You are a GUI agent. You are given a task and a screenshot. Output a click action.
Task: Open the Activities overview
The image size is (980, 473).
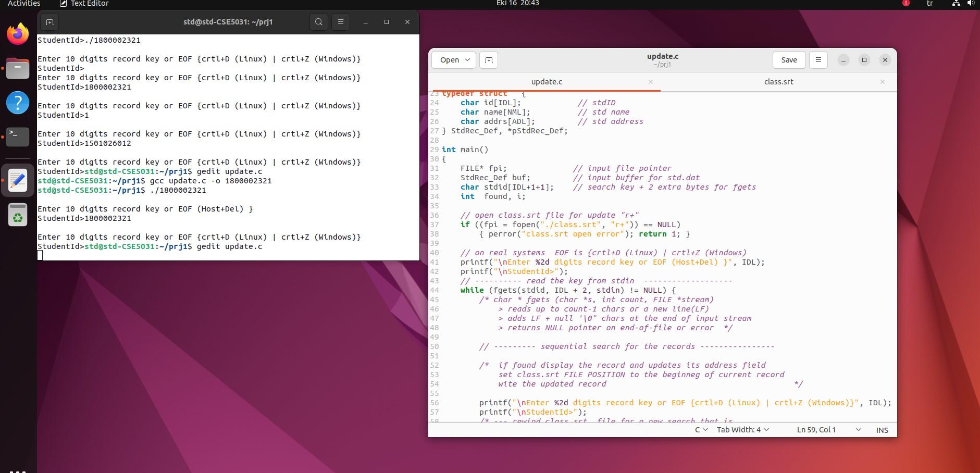(23, 4)
